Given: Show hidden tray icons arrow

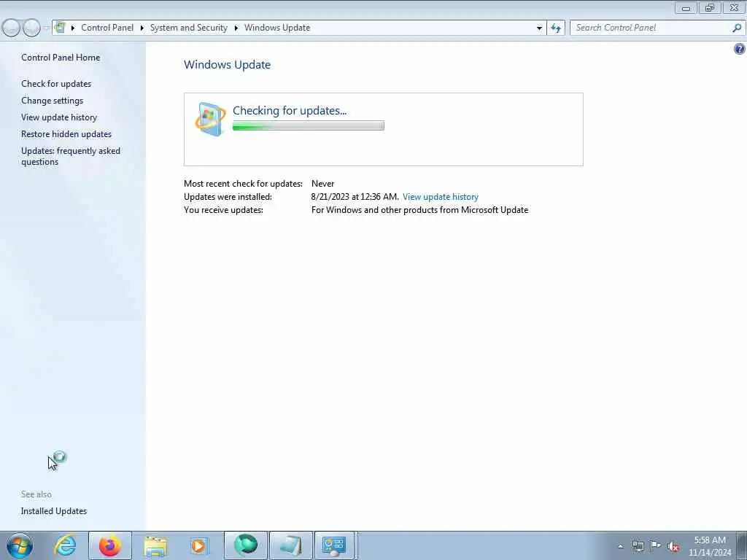Looking at the screenshot, I should click(x=620, y=547).
